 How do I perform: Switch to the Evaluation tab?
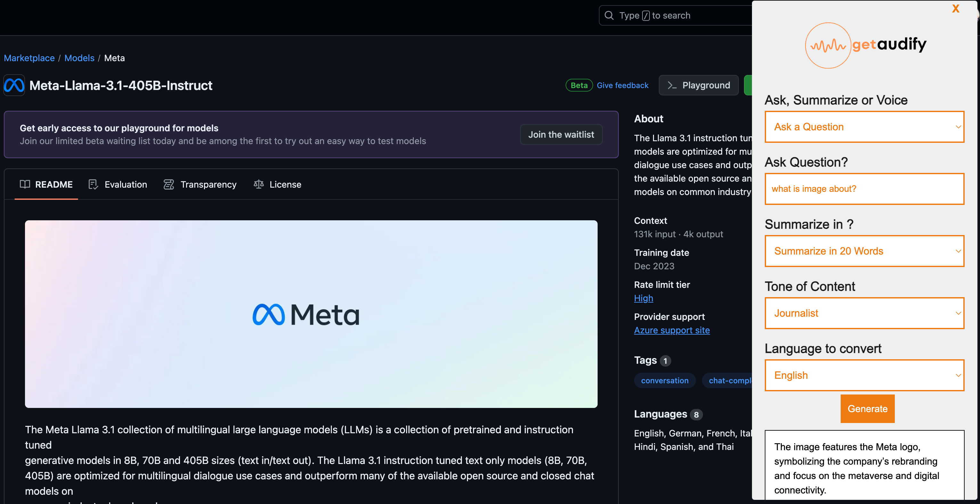(118, 184)
